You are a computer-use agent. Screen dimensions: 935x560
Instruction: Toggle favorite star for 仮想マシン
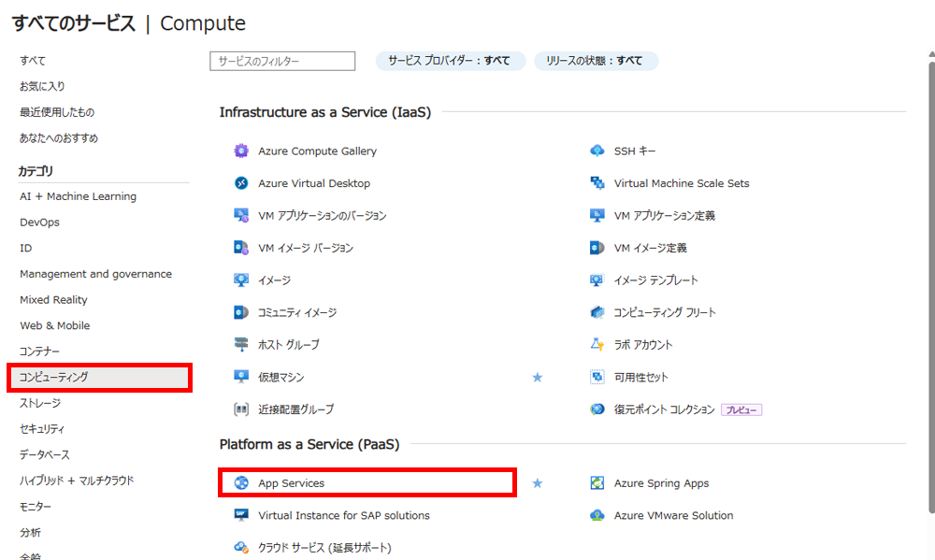point(538,377)
